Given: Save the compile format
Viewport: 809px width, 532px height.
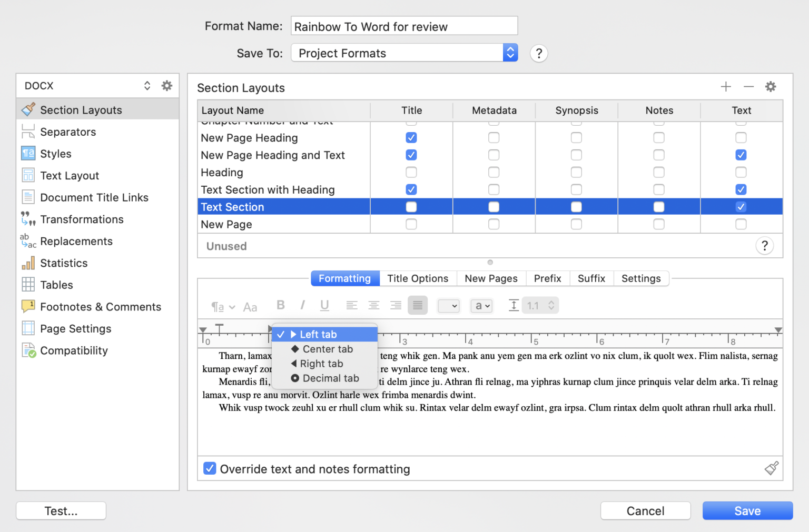Looking at the screenshot, I should coord(747,510).
